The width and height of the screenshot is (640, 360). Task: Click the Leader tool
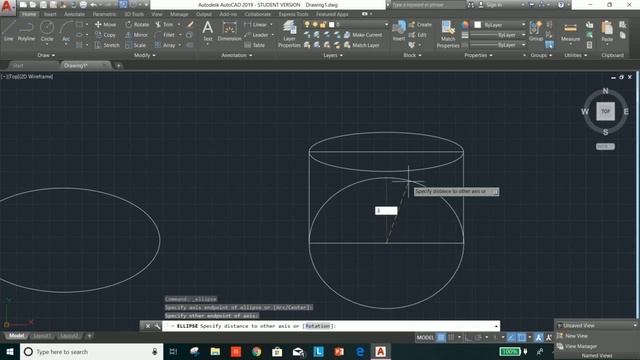[256, 35]
